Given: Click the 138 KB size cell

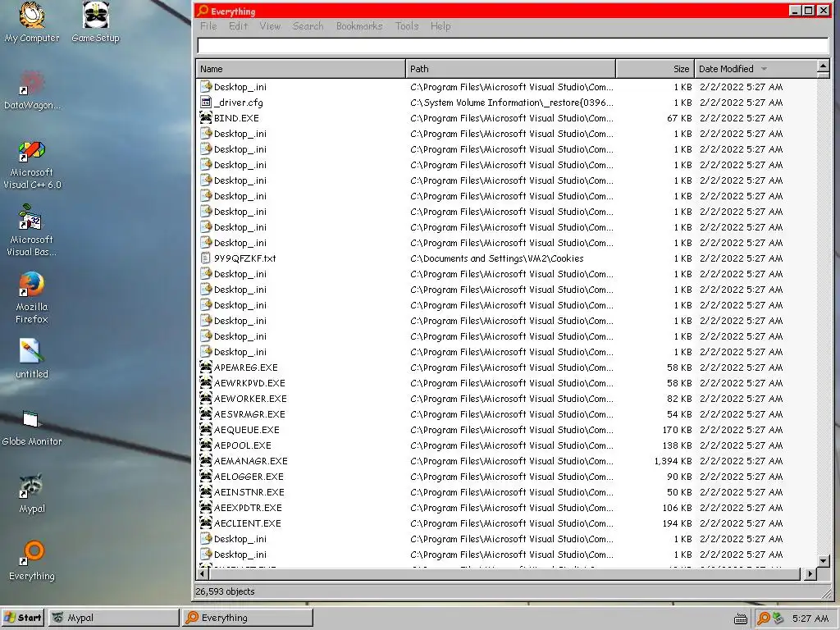Looking at the screenshot, I should (x=677, y=445).
